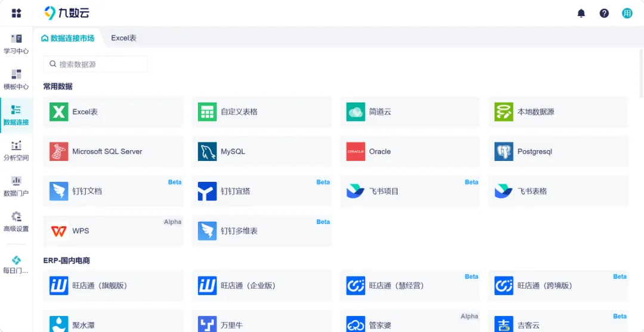Screen dimensions: 644x332
Task: Open 每日门... sidebar item
Action: tap(17, 265)
